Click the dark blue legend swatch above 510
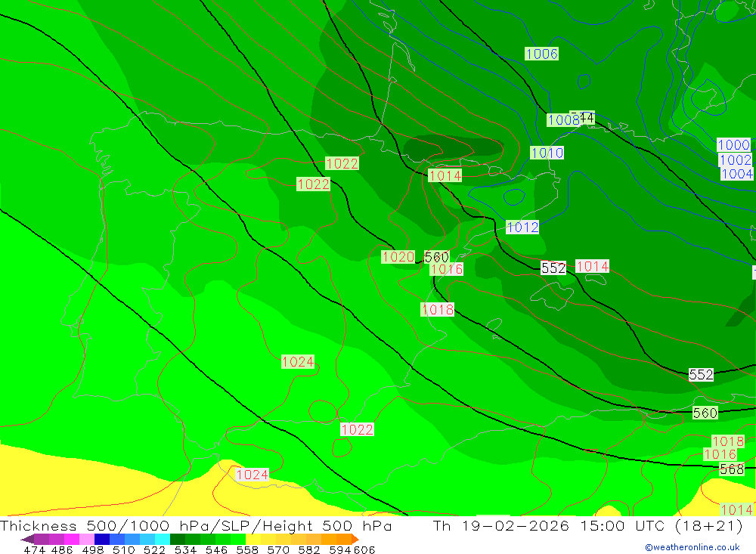 102,539
